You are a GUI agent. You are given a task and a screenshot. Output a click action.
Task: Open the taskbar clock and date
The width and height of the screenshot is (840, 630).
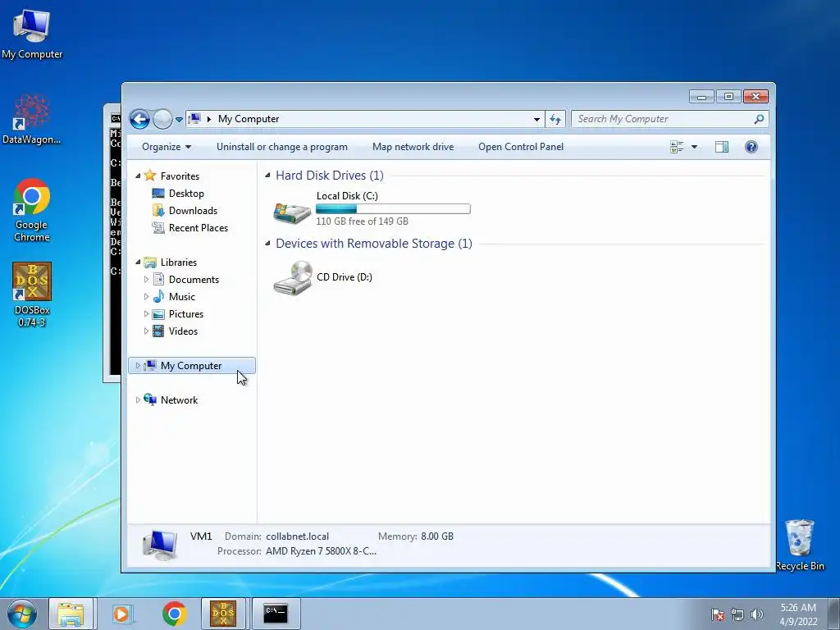pos(798,614)
